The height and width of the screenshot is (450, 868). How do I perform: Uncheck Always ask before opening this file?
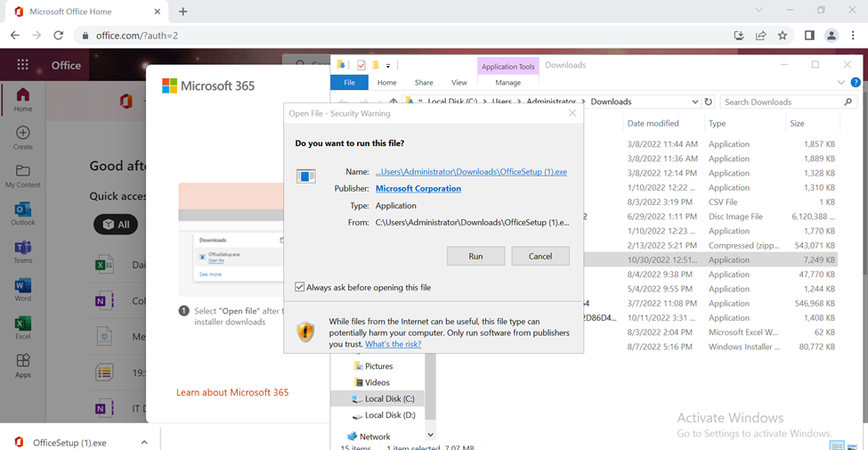click(299, 287)
